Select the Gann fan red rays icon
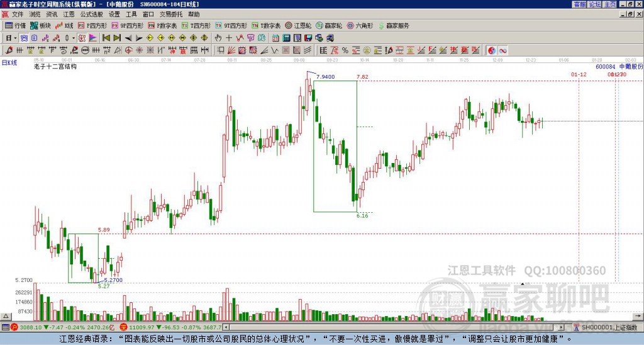 (x=231, y=50)
